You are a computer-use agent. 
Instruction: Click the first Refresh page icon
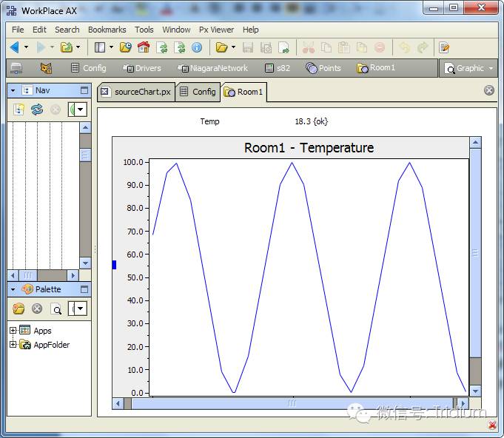pos(162,47)
